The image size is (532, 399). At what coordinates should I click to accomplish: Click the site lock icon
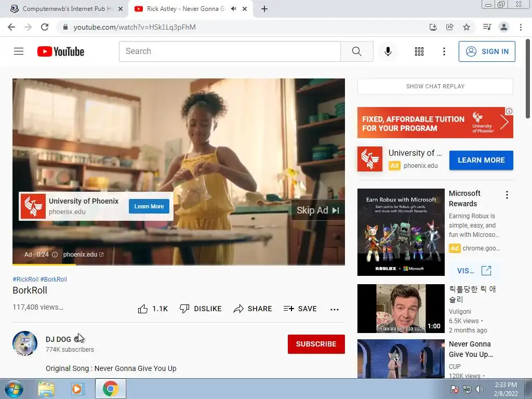click(x=65, y=27)
